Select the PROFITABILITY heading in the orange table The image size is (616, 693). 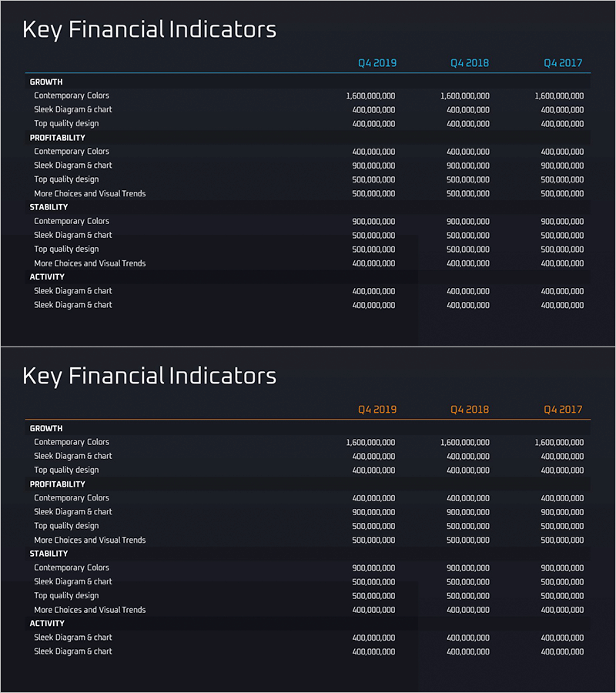(58, 484)
